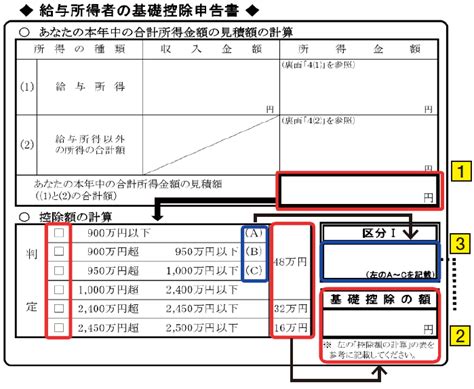Click the (C) classification label
The width and height of the screenshot is (474, 389).
254,270
